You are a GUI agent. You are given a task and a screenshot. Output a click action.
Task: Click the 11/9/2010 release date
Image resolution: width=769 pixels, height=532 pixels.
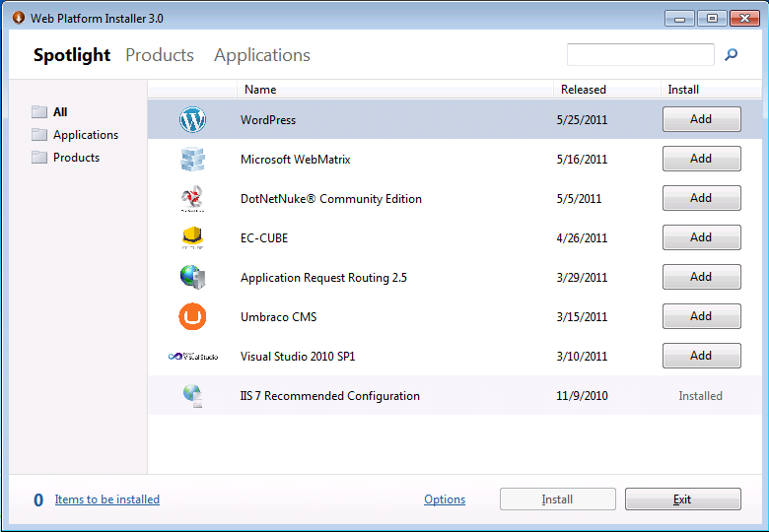pos(582,396)
